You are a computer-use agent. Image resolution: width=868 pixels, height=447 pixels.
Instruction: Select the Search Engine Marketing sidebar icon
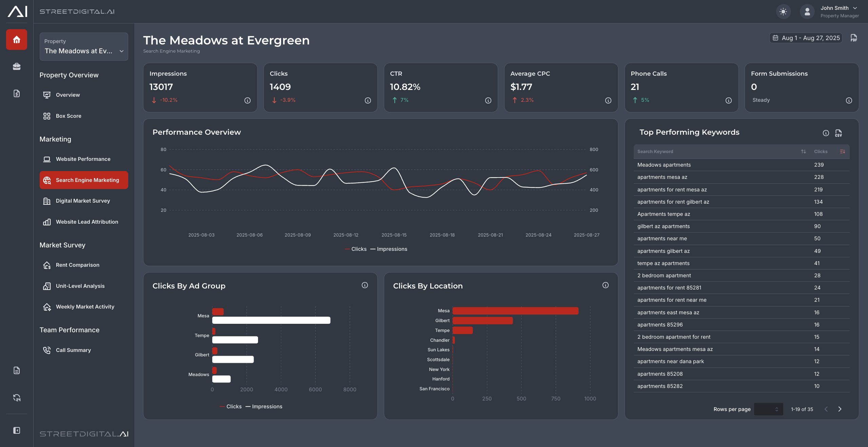pyautogui.click(x=47, y=180)
